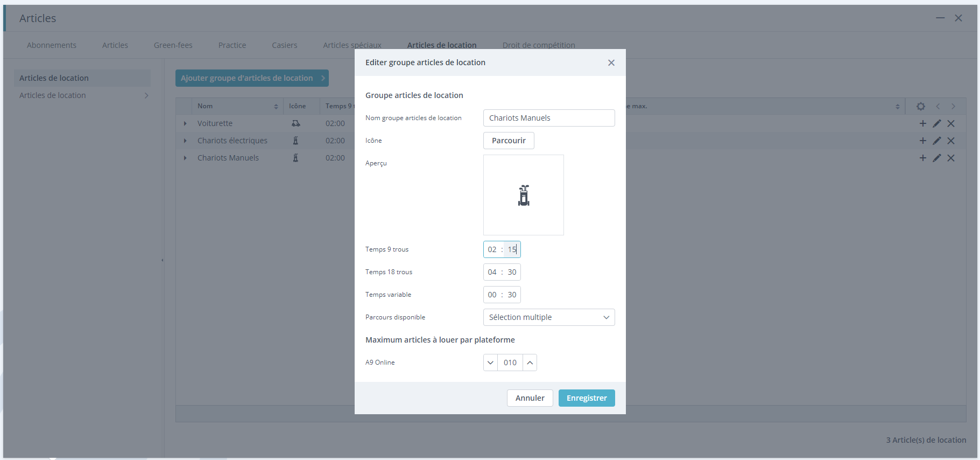Close the Editer groupe dialog
The image size is (980, 460).
pos(611,62)
